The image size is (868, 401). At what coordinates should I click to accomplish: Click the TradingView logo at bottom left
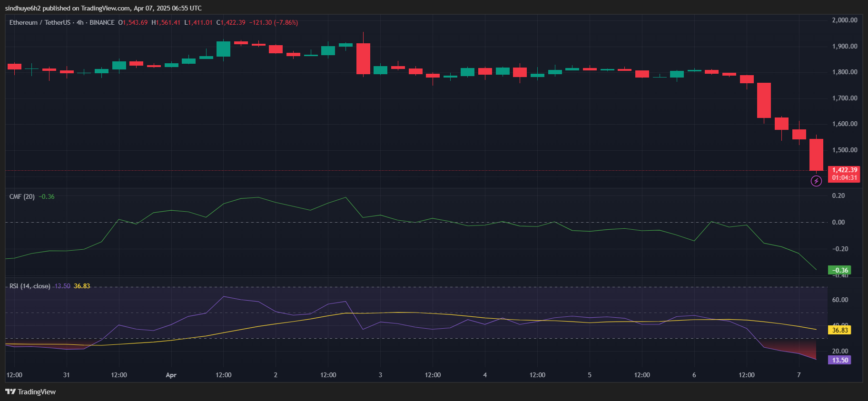(x=30, y=391)
